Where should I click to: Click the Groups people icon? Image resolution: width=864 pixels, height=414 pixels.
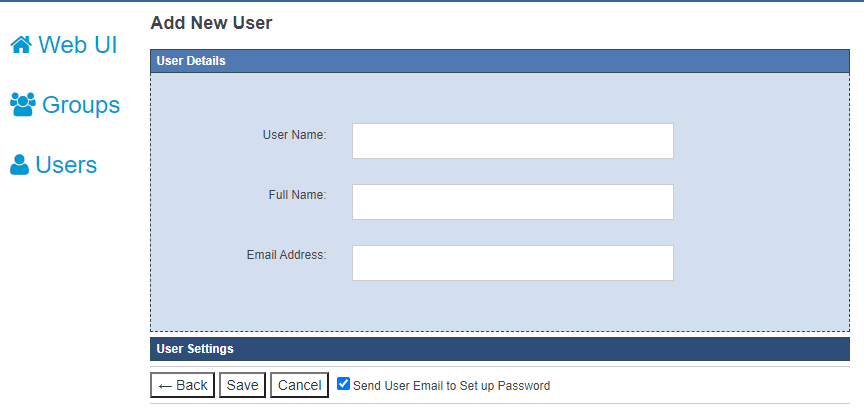[x=22, y=104]
